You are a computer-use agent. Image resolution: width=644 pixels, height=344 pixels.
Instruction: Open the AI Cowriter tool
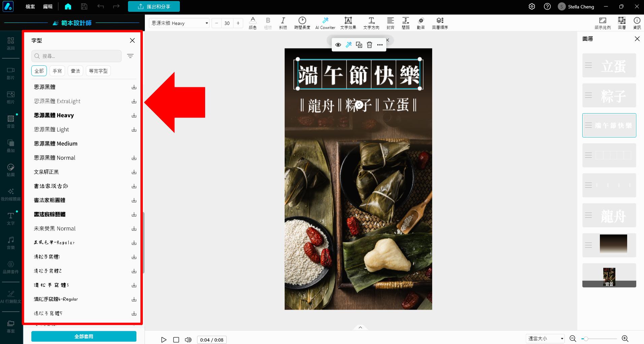pyautogui.click(x=324, y=23)
